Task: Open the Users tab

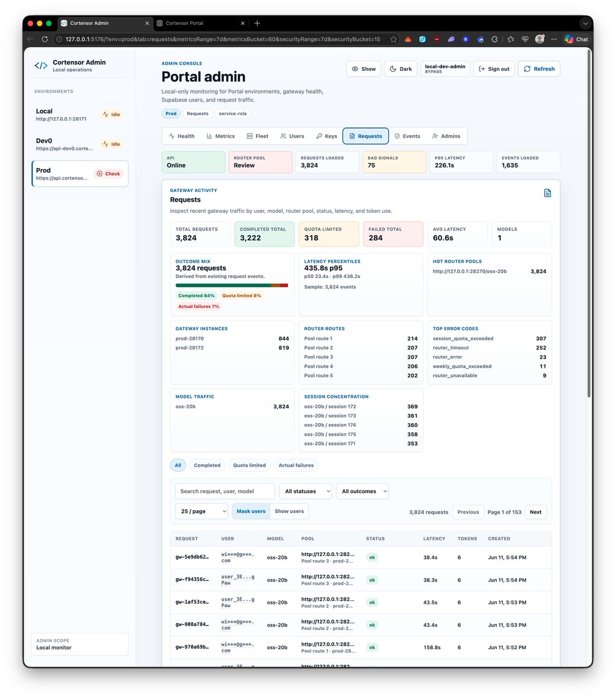Action: tap(292, 136)
